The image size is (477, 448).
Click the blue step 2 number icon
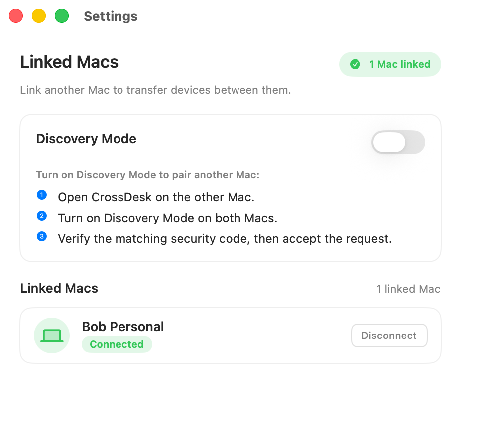coord(42,216)
